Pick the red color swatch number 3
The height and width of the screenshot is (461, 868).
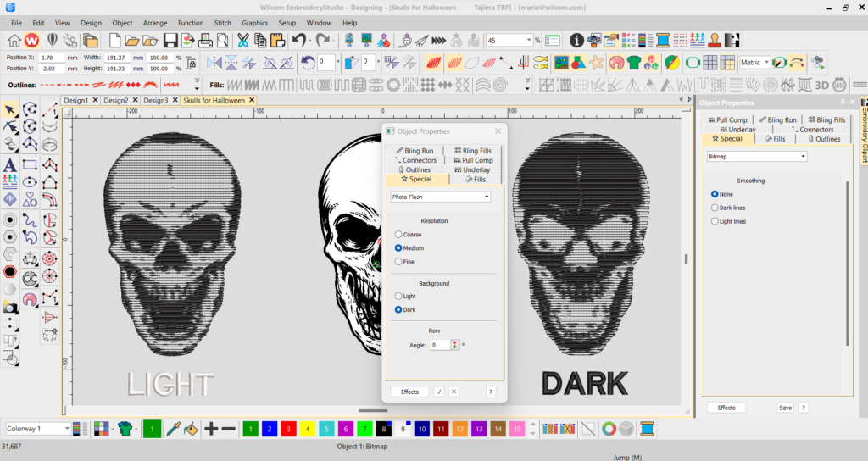point(290,429)
